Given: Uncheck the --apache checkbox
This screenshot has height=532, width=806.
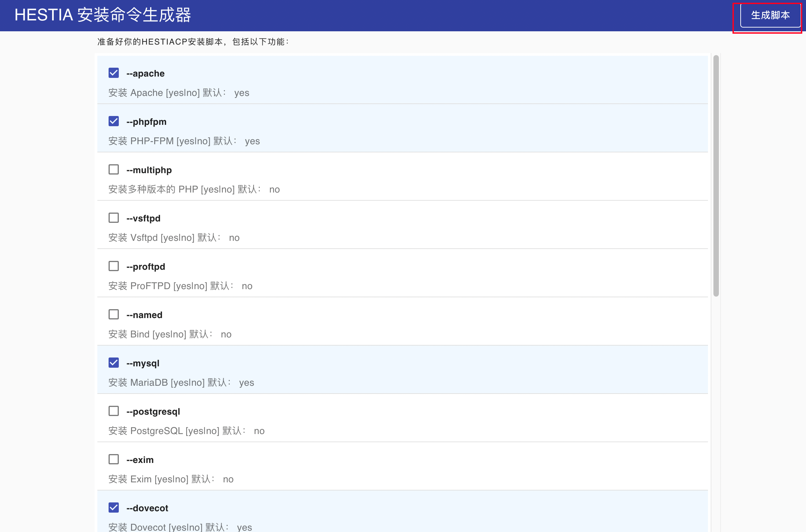Looking at the screenshot, I should 114,73.
